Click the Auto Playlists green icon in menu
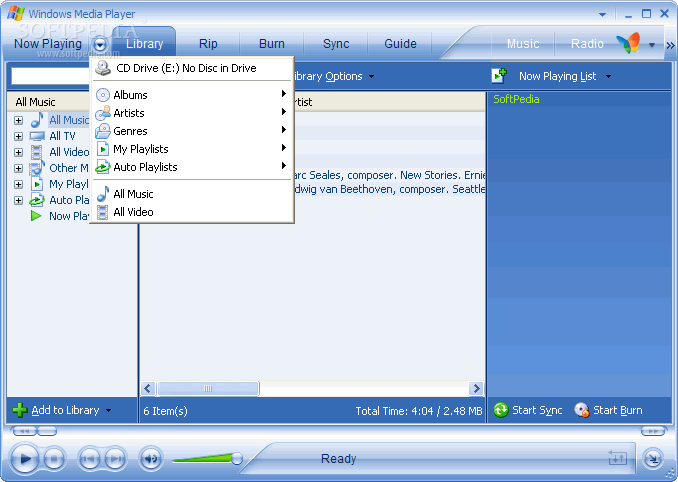The image size is (678, 482). tap(103, 167)
